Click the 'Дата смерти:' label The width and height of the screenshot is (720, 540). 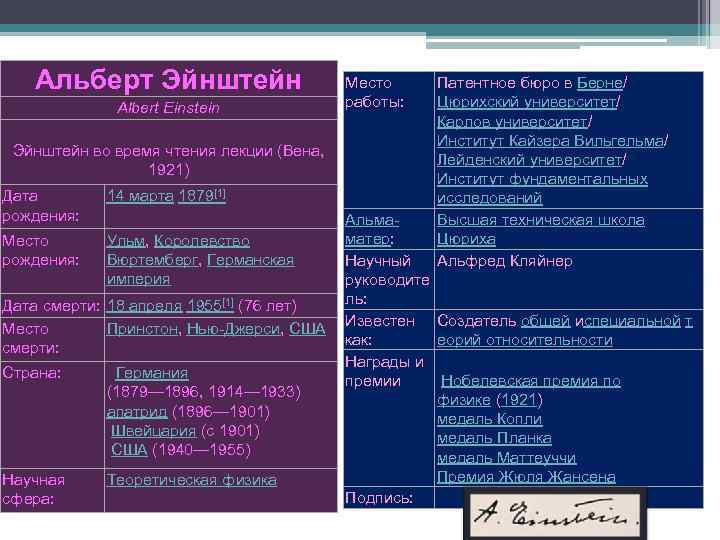[x=51, y=306]
